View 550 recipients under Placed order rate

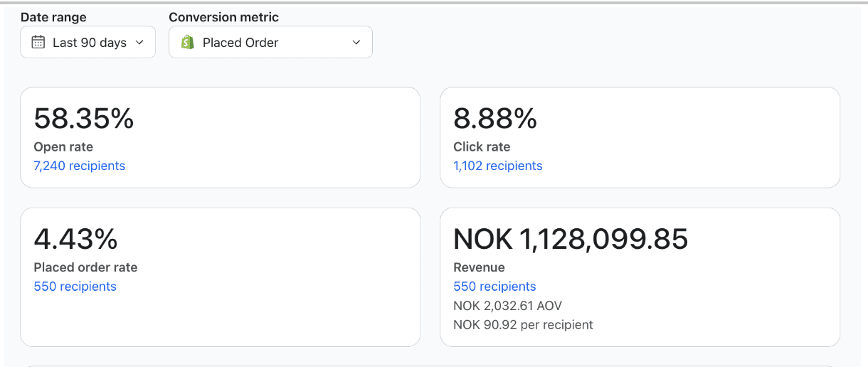[75, 287]
